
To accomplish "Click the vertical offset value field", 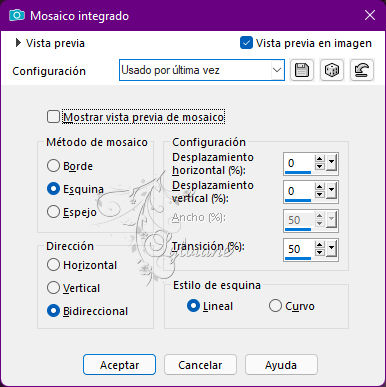I will [x=299, y=191].
